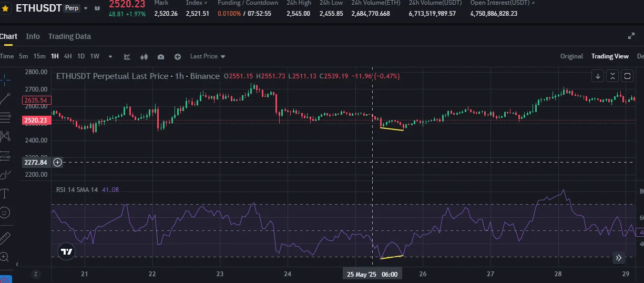644x283 pixels.
Task: Click the 0.0100% funding rate value
Action: pyautogui.click(x=229, y=14)
